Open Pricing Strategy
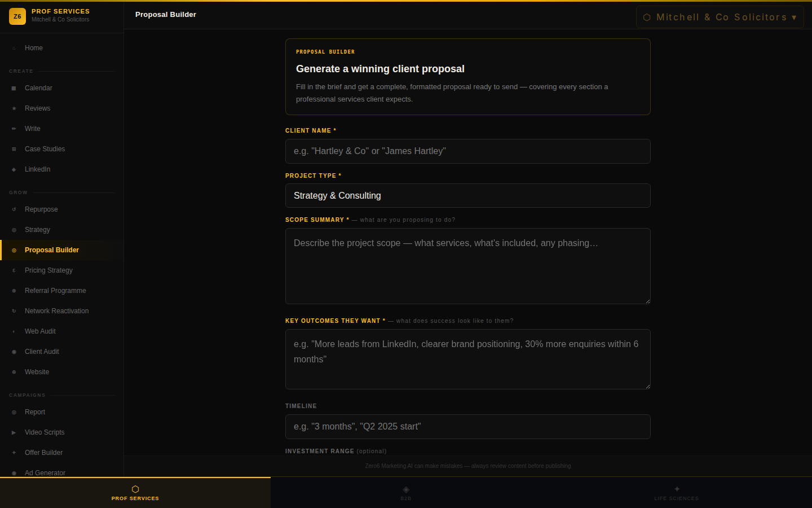Image resolution: width=812 pixels, height=508 pixels. (x=62, y=270)
